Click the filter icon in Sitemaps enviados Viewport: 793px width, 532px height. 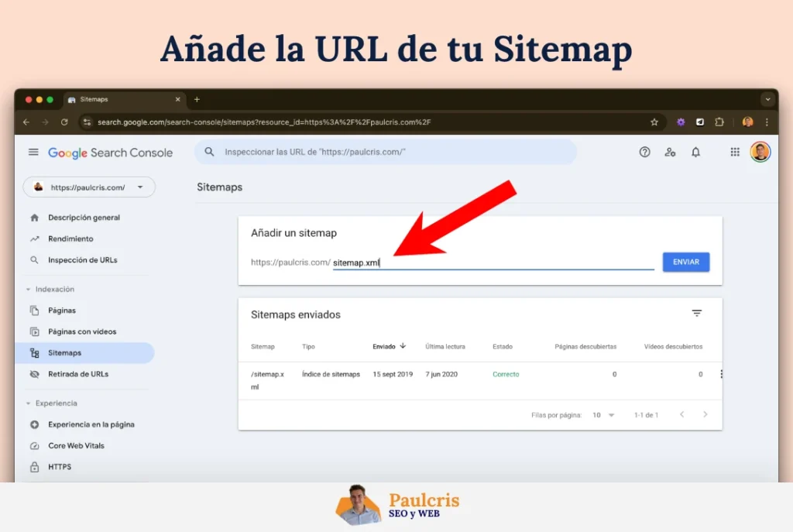(697, 314)
